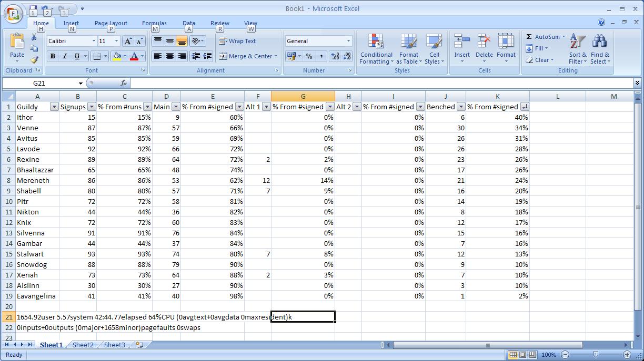Click Increase Decimal icon
644x361 pixels.
click(335, 56)
